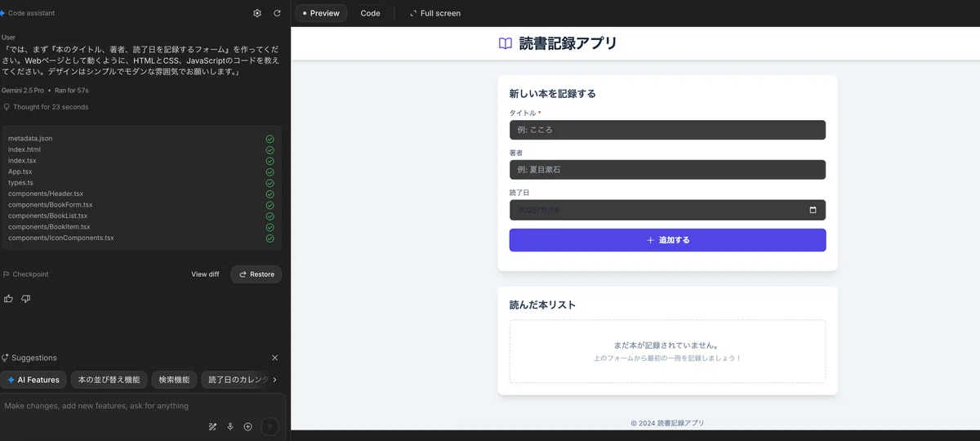The width and height of the screenshot is (980, 441).
Task: Click the reset conversation refresh icon
Action: tap(277, 13)
